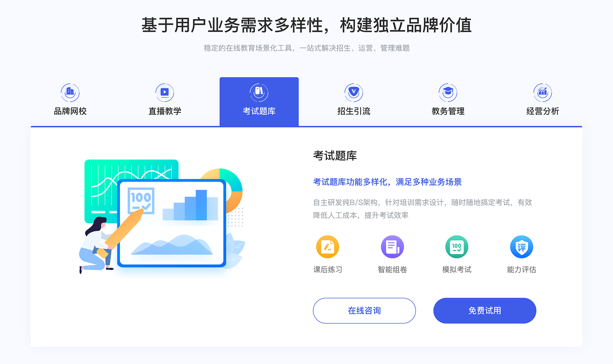Click the 品牌网校 icon
Viewport: 613px width, 364px height.
tap(69, 91)
